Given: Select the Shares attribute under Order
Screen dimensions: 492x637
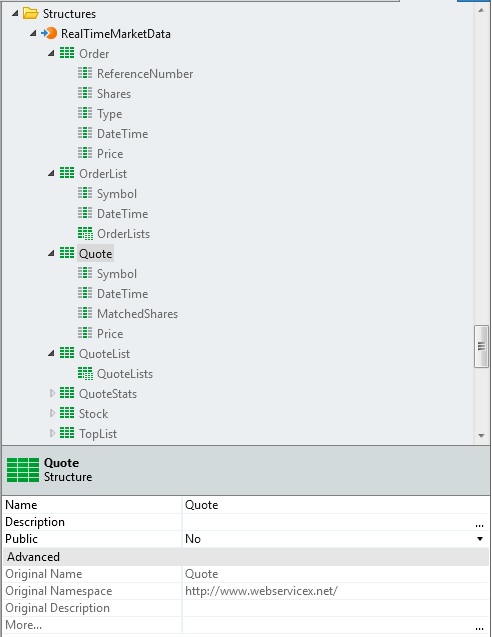Looking at the screenshot, I should 114,93.
